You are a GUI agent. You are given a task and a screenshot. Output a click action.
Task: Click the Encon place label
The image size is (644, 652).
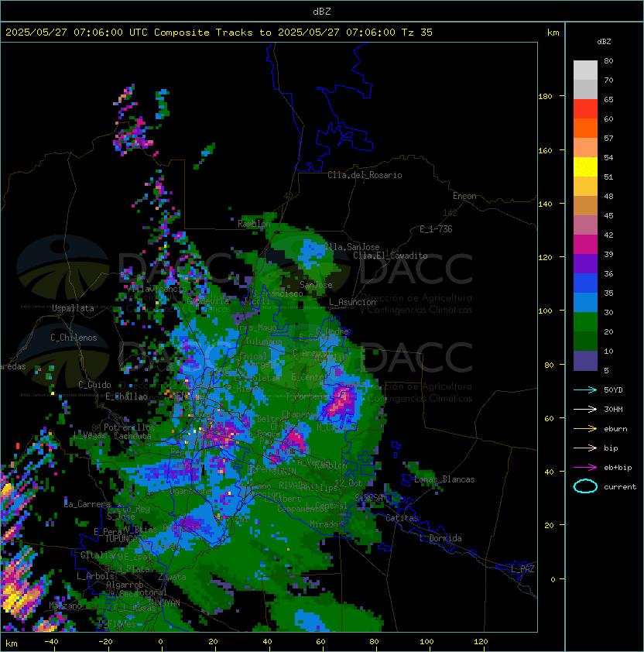pyautogui.click(x=464, y=196)
